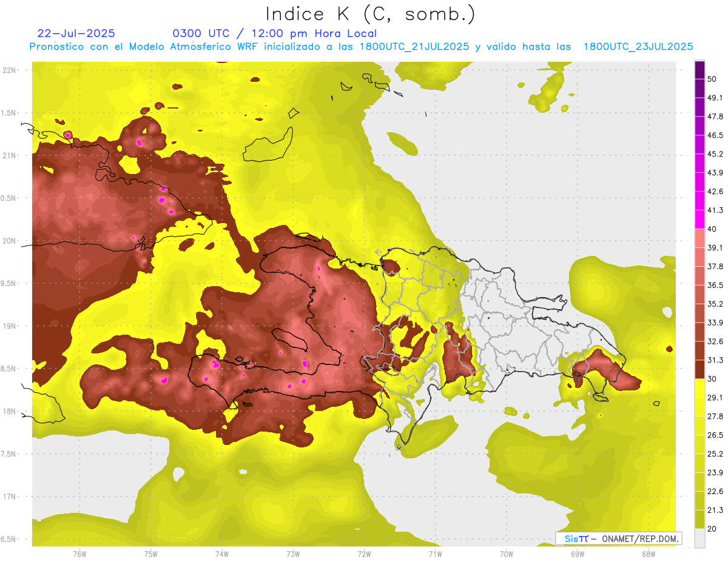Viewport: 728px width, 562px height.
Task: Click the '73W' longitude label
Action: [x=293, y=554]
